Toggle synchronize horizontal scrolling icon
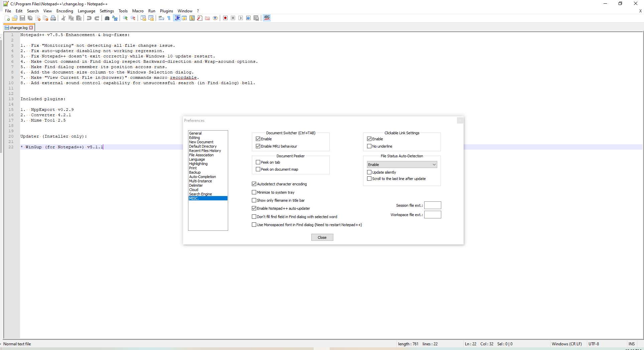This screenshot has height=350, width=644. pyautogui.click(x=151, y=18)
